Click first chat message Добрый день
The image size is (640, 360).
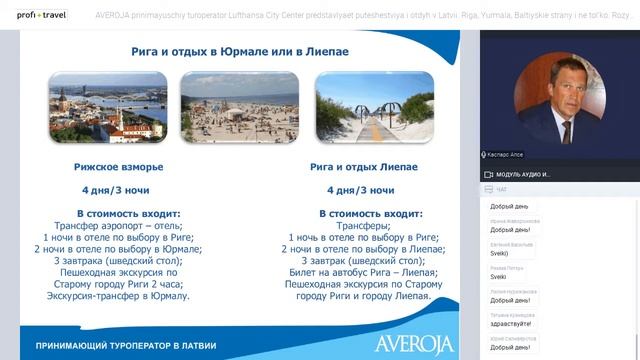pyautogui.click(x=509, y=207)
